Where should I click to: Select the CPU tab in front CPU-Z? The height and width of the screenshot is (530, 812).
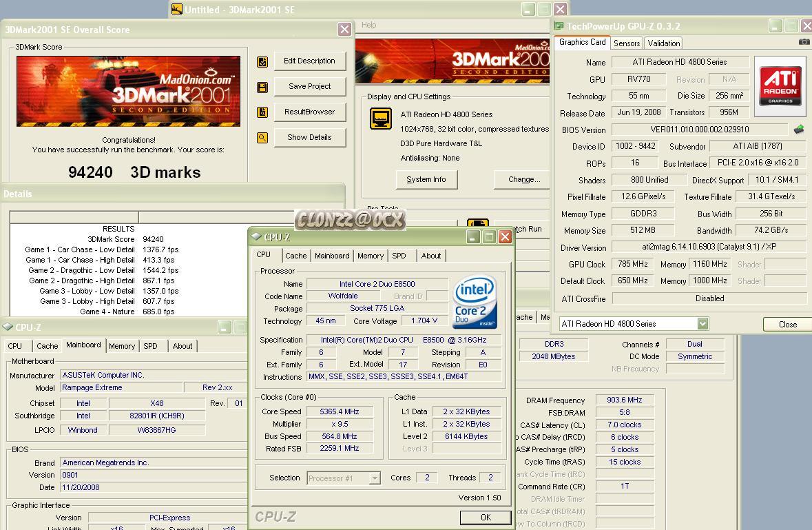coord(264,255)
